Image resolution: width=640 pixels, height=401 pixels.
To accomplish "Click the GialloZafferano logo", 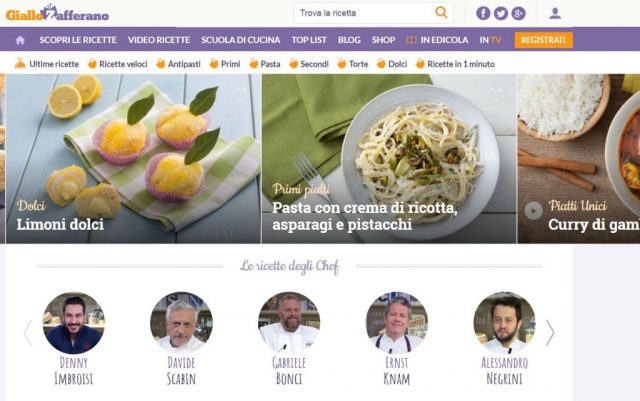I will tap(57, 13).
